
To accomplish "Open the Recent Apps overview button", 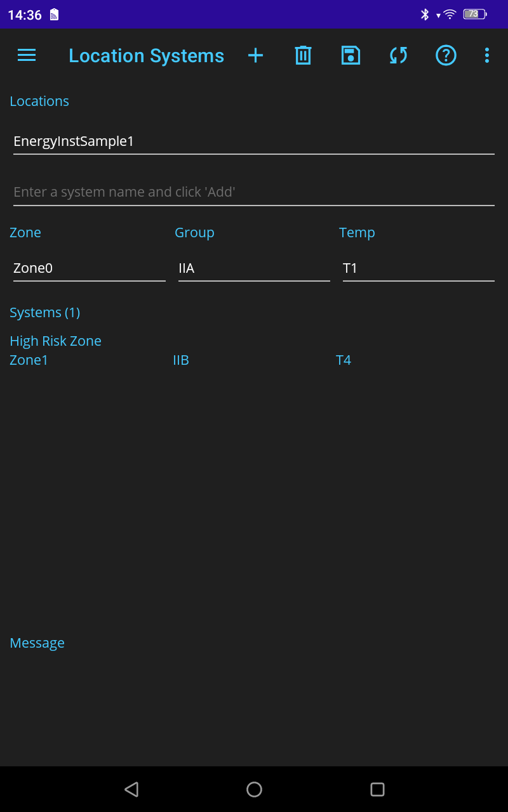I will coord(377,789).
